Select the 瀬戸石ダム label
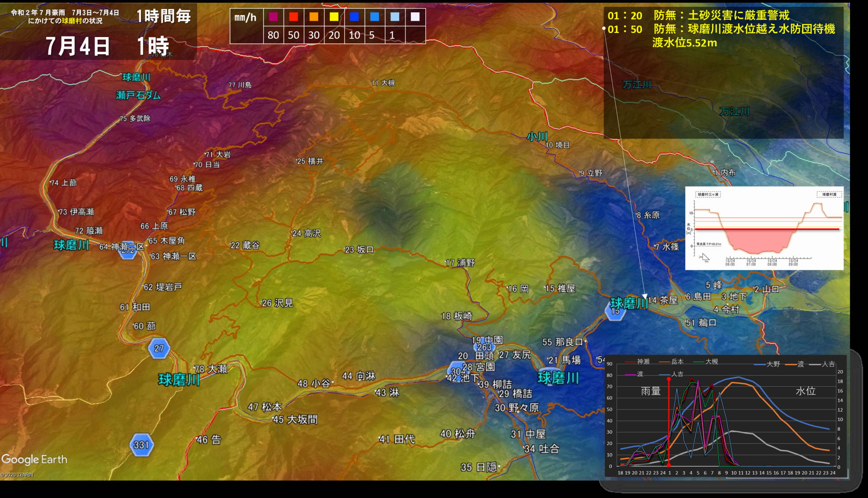This screenshot has height=498, width=868. click(138, 95)
